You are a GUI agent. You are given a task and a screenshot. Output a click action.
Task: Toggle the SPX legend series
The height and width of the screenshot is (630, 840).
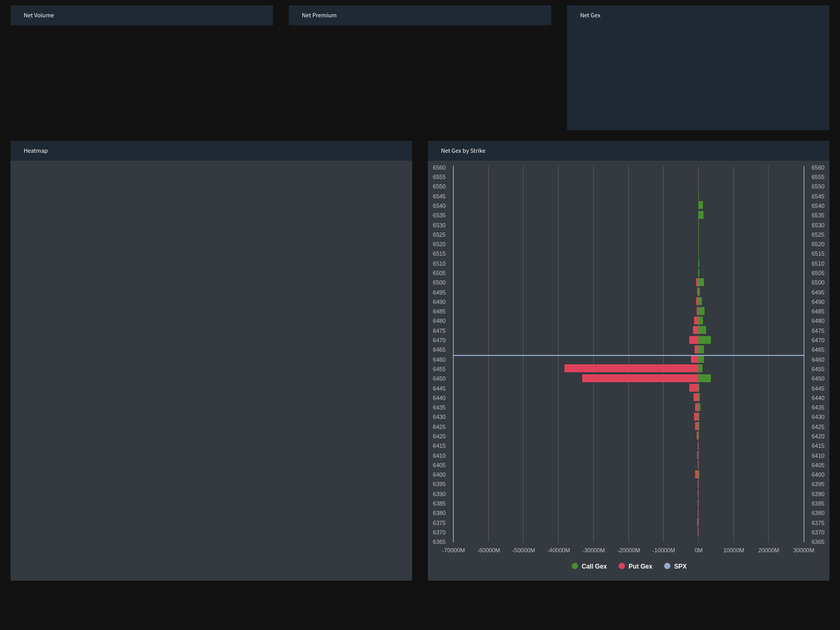[x=675, y=566]
